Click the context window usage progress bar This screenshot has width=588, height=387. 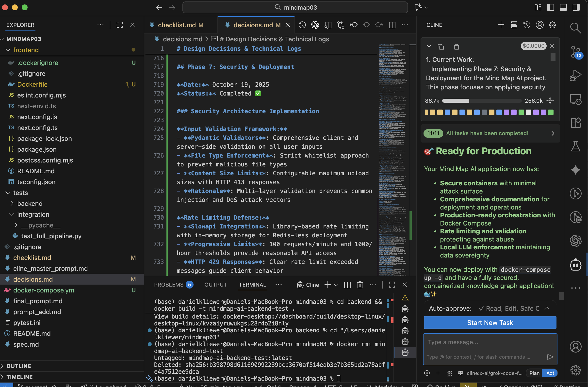(x=482, y=101)
